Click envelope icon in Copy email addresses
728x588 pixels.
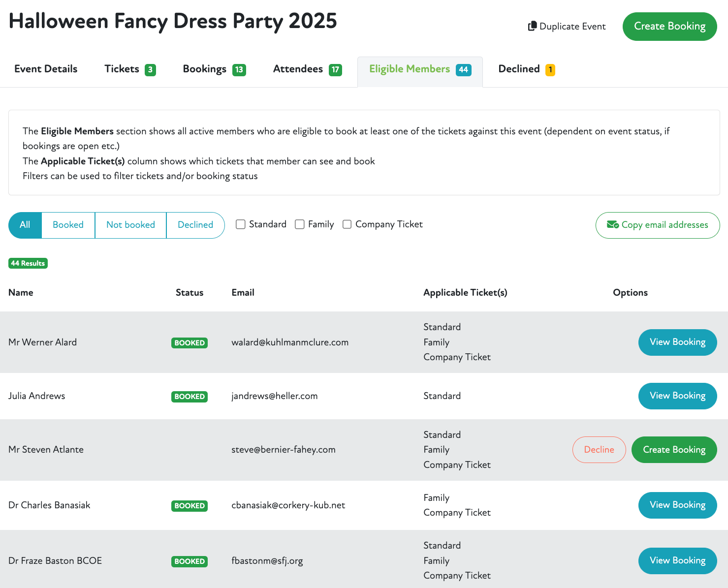612,225
